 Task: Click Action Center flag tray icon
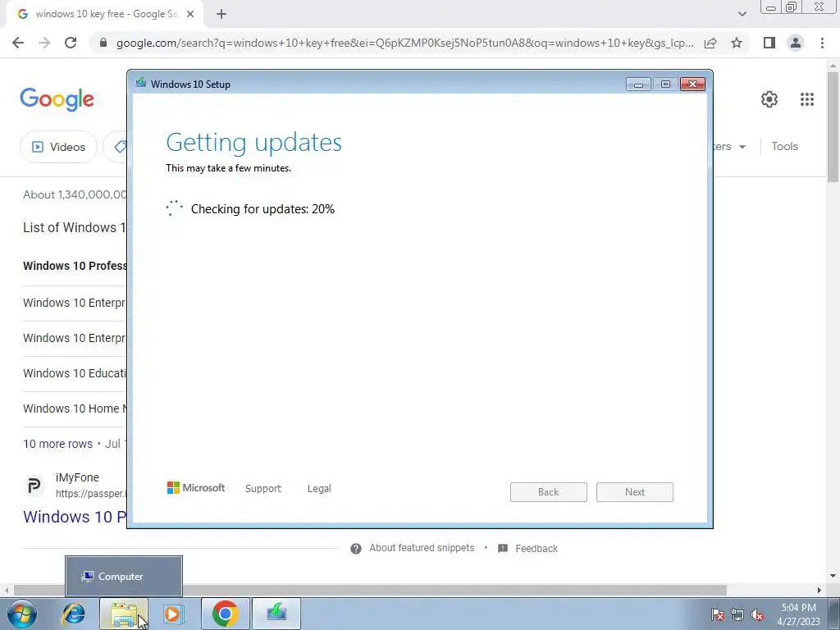pyautogui.click(x=718, y=614)
